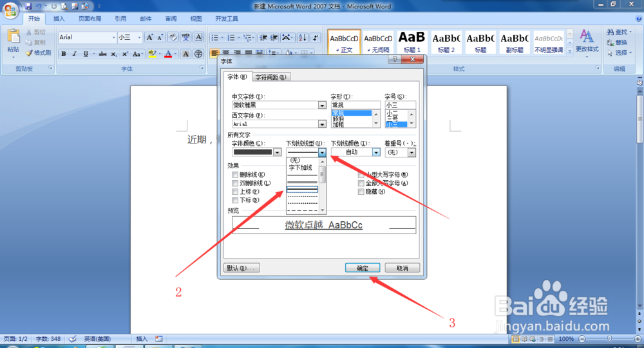Check the hidden (隐藏) checkbox
The image size is (644, 348).
(361, 192)
